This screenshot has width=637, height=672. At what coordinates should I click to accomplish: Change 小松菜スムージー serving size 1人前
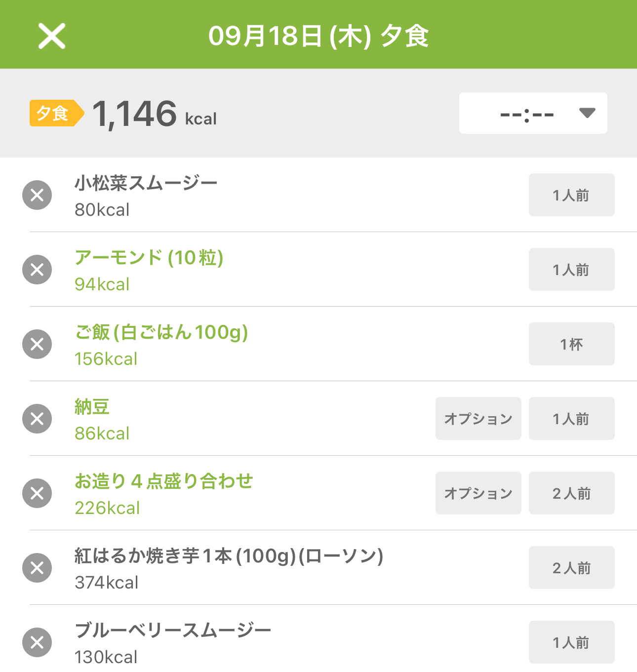pyautogui.click(x=572, y=195)
